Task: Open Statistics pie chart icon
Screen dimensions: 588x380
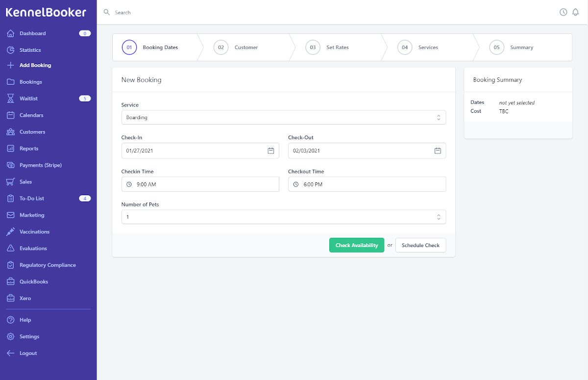Action: (x=11, y=50)
